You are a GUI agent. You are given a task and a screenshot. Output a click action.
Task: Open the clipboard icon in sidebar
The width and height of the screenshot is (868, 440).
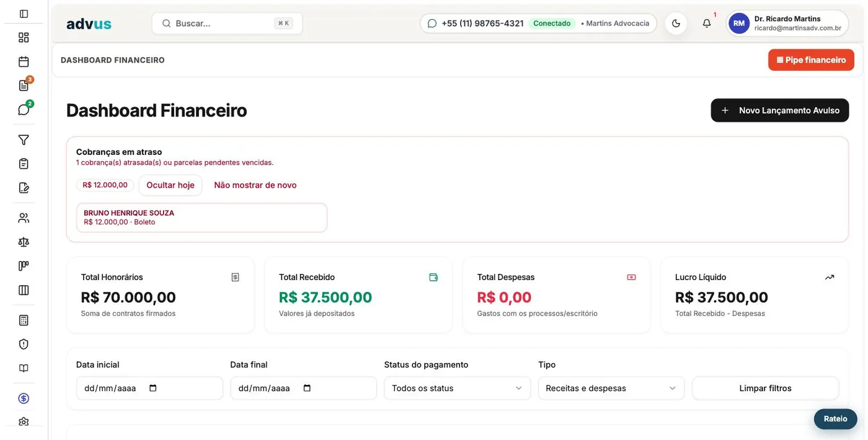tap(24, 164)
